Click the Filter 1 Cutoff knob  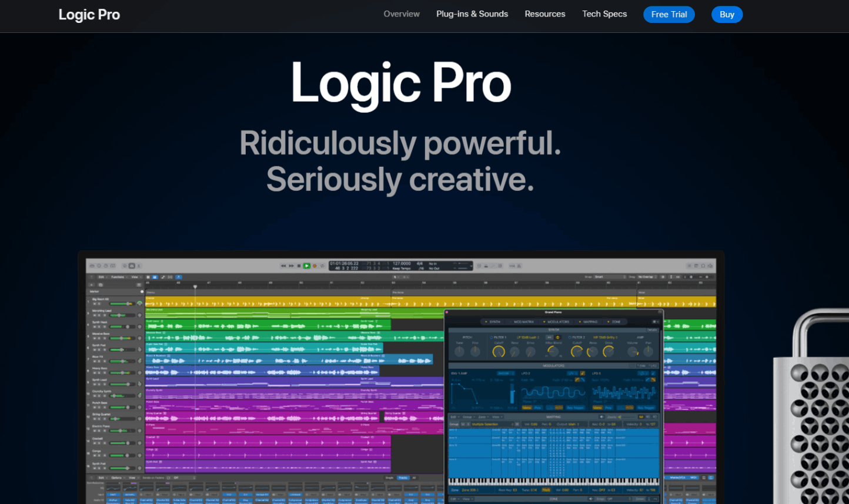point(499,351)
